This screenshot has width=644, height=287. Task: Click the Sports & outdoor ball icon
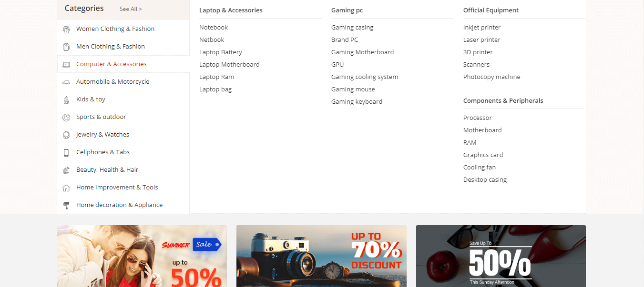click(x=66, y=118)
